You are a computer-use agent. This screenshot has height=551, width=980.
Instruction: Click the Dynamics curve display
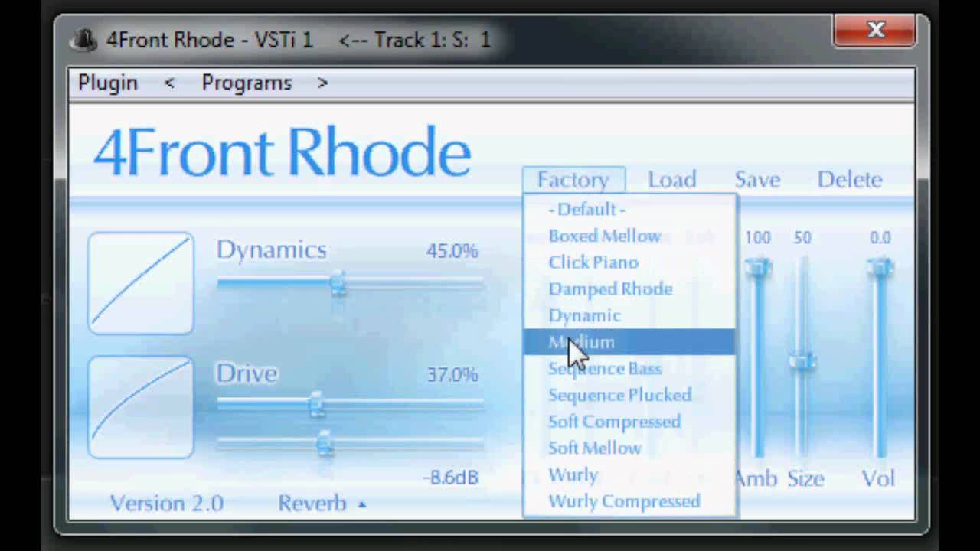click(141, 283)
